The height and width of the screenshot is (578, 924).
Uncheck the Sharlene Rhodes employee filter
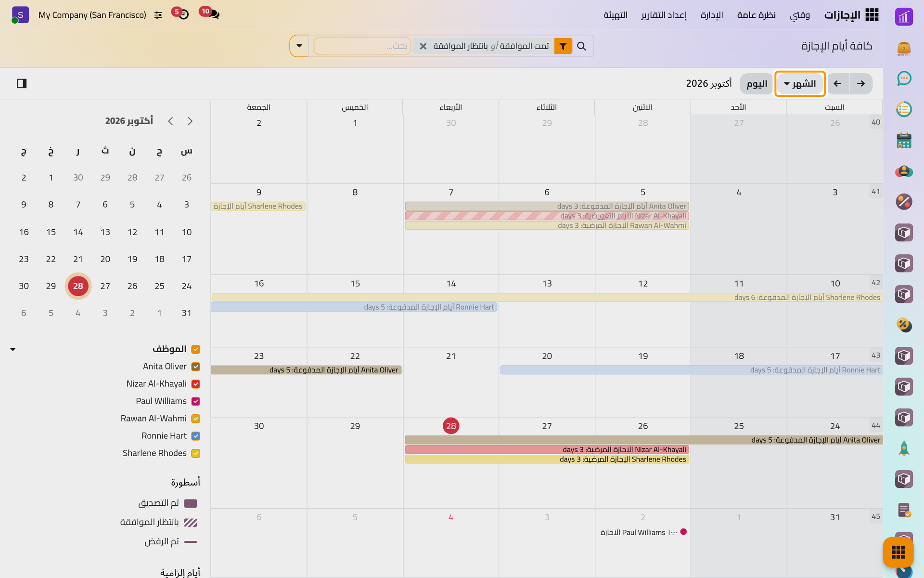tap(196, 453)
